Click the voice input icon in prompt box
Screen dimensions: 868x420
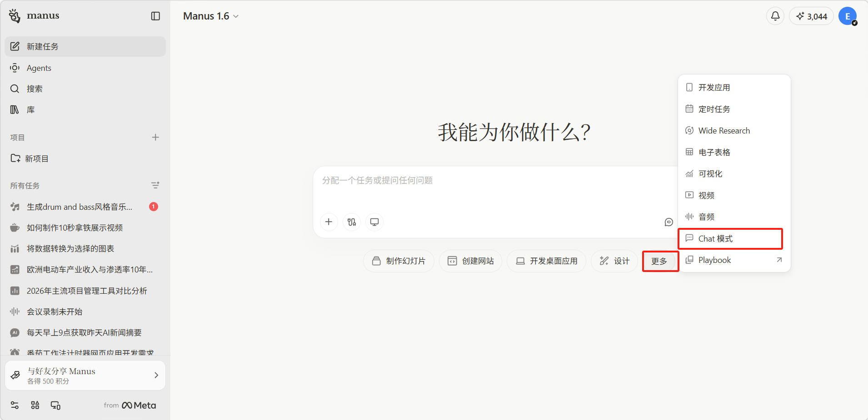click(x=668, y=222)
